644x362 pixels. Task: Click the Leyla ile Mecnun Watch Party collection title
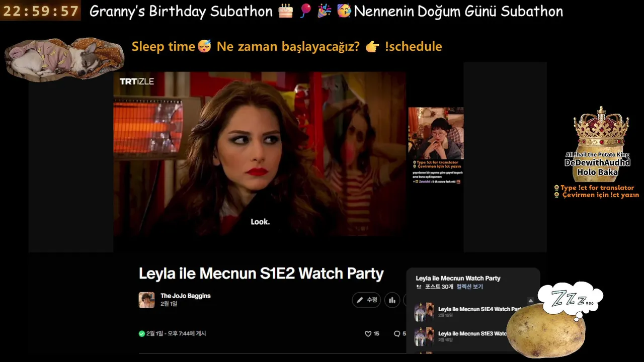point(458,278)
